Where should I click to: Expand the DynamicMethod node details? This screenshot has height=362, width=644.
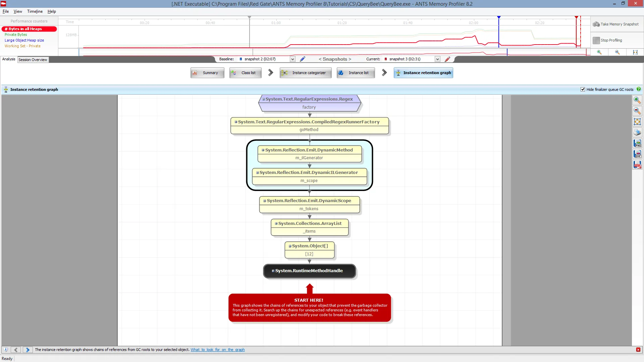[x=263, y=150]
